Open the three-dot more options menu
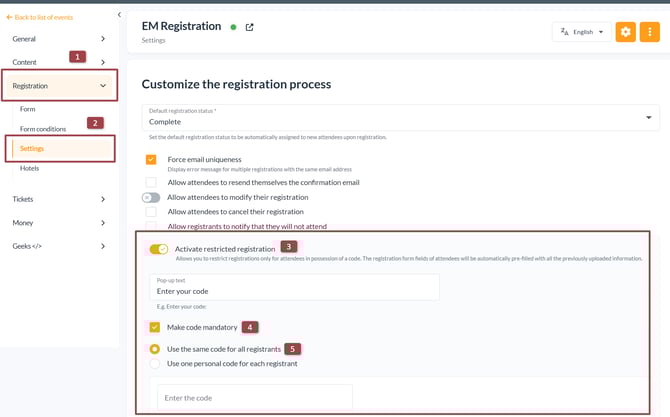 [x=649, y=32]
